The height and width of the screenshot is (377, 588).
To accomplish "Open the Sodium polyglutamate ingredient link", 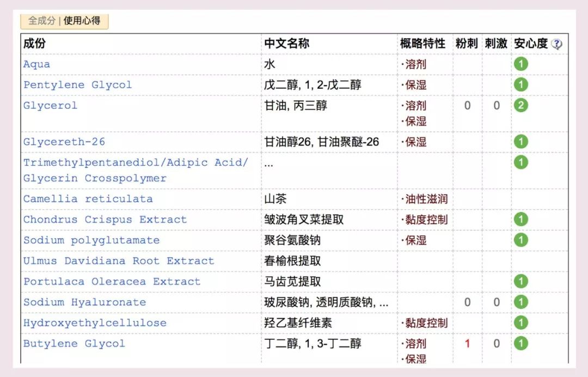I will pos(91,240).
